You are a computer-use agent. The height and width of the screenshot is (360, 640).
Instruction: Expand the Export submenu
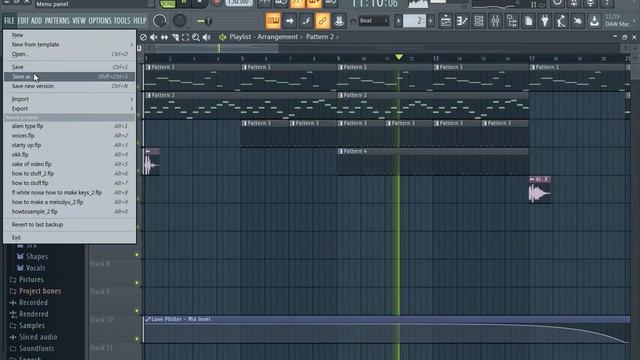[x=69, y=109]
